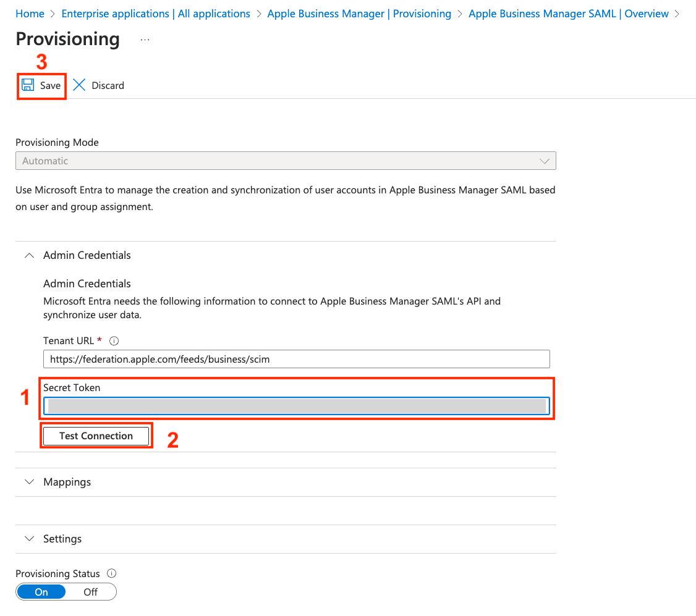Open Apple Business Manager SAML Overview breadcrumb
This screenshot has height=616, width=696.
pos(568,14)
